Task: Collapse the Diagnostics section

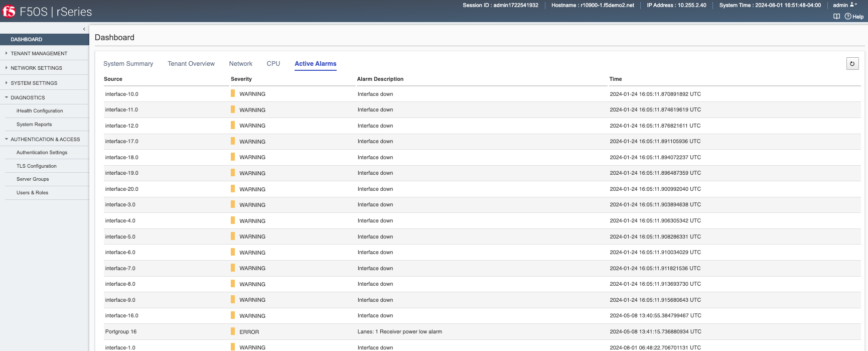Action: tap(28, 97)
